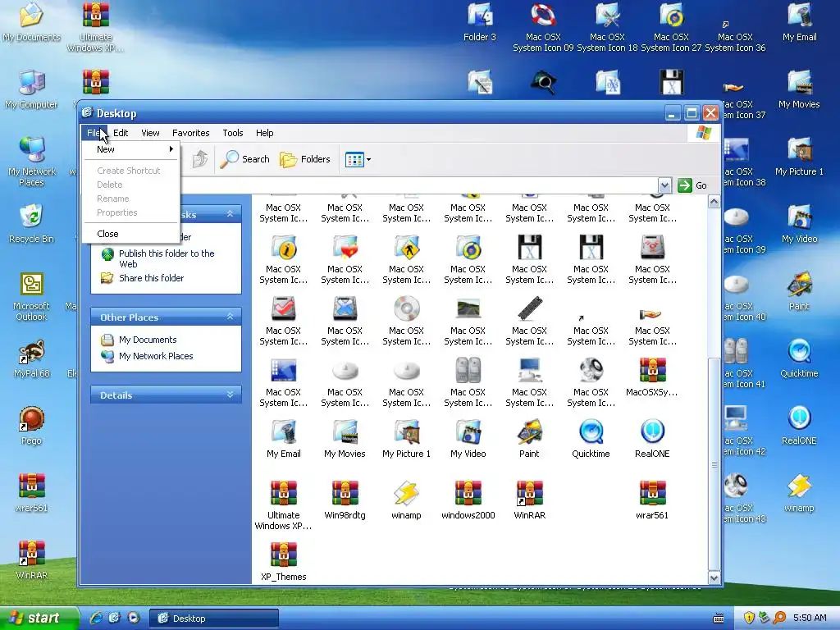The width and height of the screenshot is (840, 630).
Task: Open the Edit menu
Action: (x=121, y=133)
